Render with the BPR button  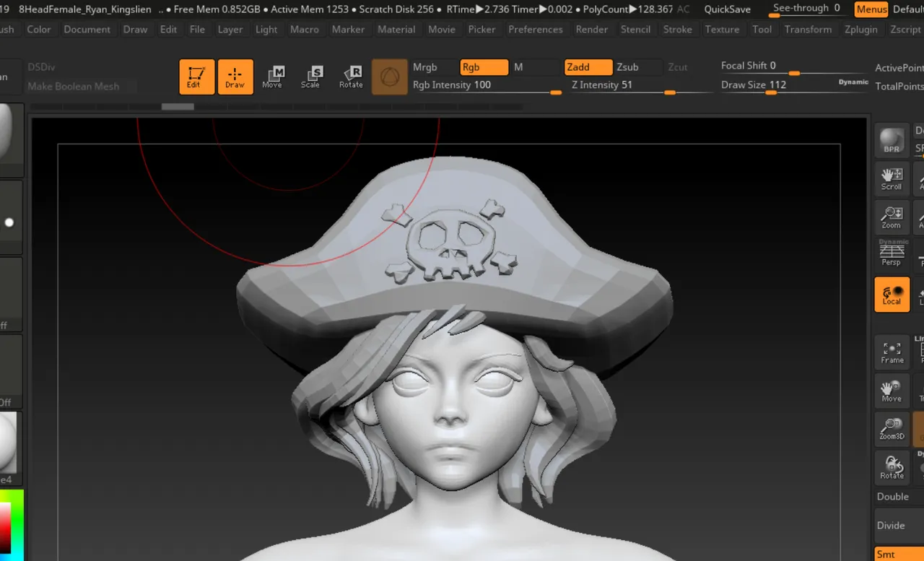tap(892, 142)
